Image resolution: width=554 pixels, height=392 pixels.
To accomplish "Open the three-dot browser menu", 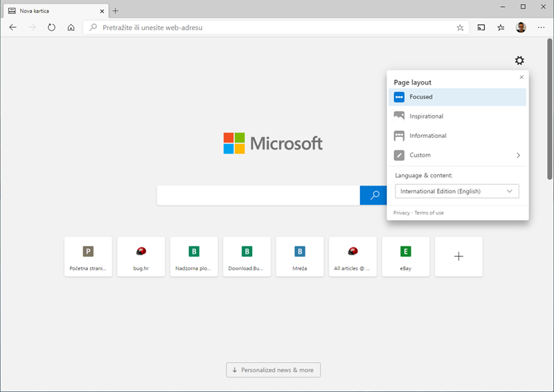I will click(541, 28).
